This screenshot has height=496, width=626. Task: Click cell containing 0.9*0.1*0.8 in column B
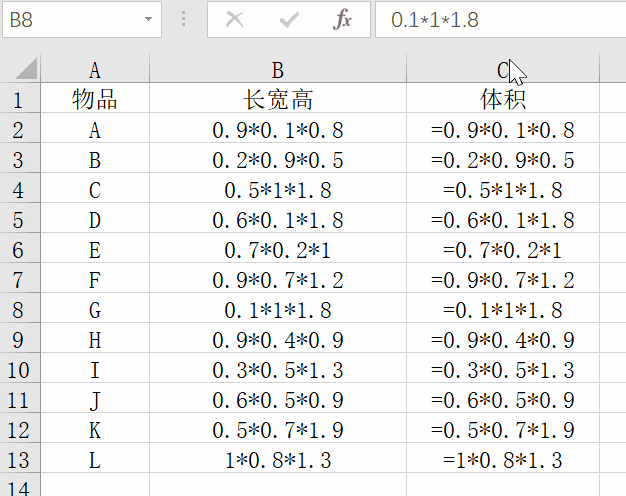[278, 128]
